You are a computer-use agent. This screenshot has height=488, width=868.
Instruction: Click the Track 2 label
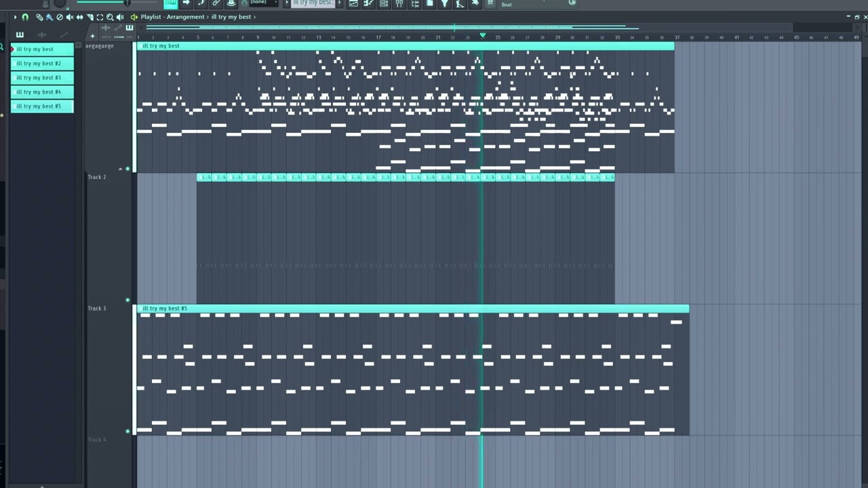(x=96, y=177)
